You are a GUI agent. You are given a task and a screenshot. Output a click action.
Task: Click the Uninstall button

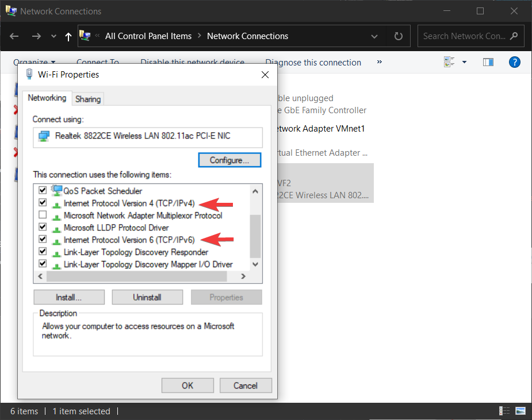click(147, 297)
